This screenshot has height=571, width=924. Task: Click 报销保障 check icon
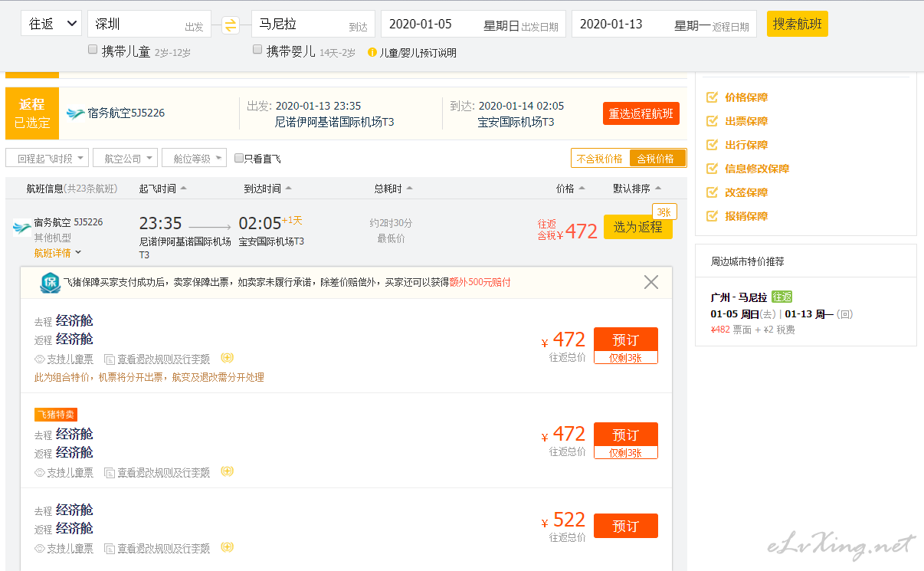712,216
